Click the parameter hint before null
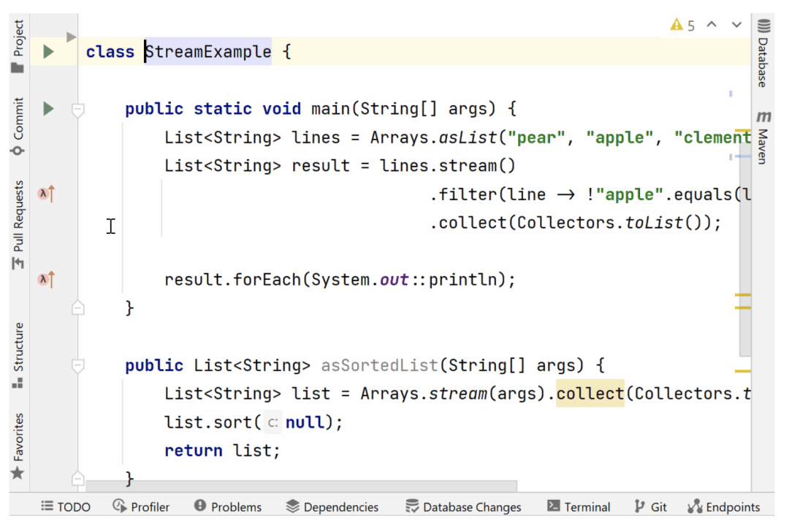Image resolution: width=789 pixels, height=532 pixels. 272,422
